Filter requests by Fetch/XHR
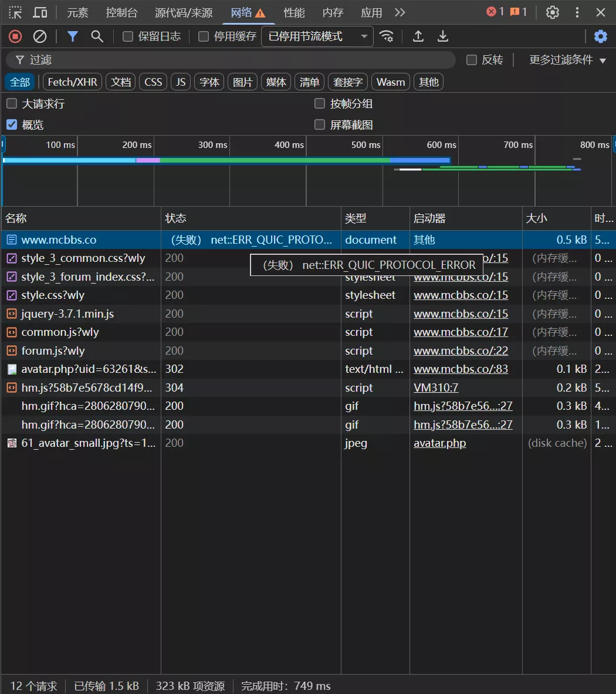The image size is (616, 694). click(x=72, y=82)
